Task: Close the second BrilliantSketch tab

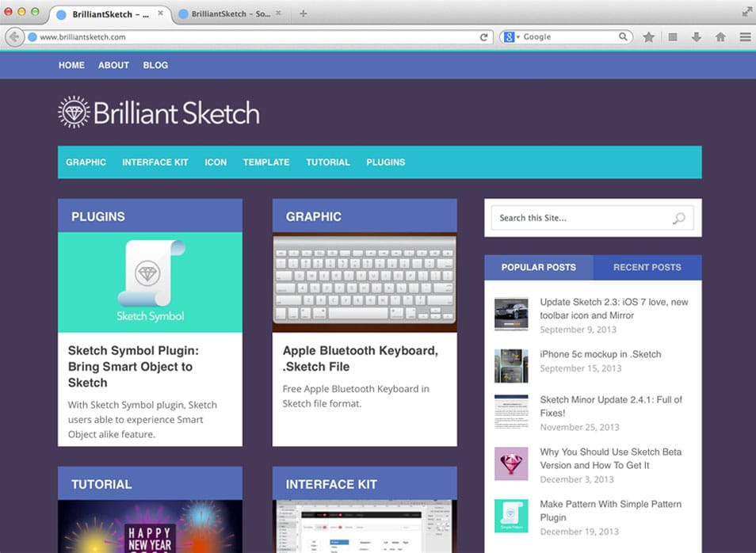Action: click(x=278, y=13)
